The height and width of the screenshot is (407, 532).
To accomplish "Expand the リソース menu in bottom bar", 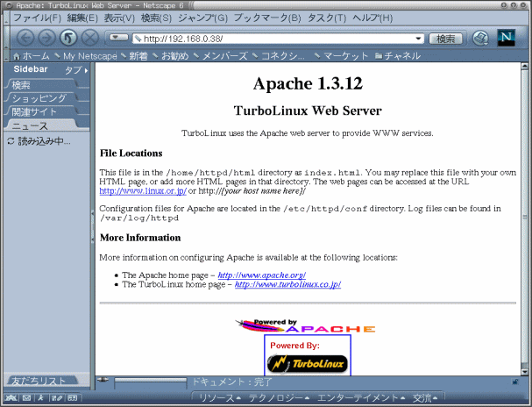I will (x=218, y=398).
